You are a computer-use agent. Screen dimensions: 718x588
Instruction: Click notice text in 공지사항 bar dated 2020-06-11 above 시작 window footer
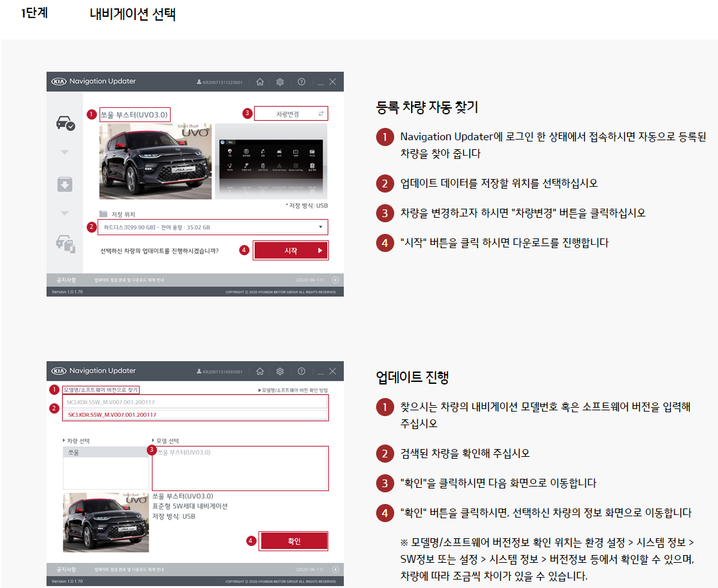click(x=129, y=280)
